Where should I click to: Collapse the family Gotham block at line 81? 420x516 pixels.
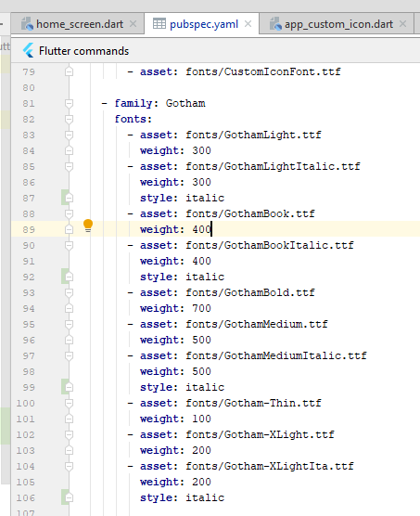[69, 103]
